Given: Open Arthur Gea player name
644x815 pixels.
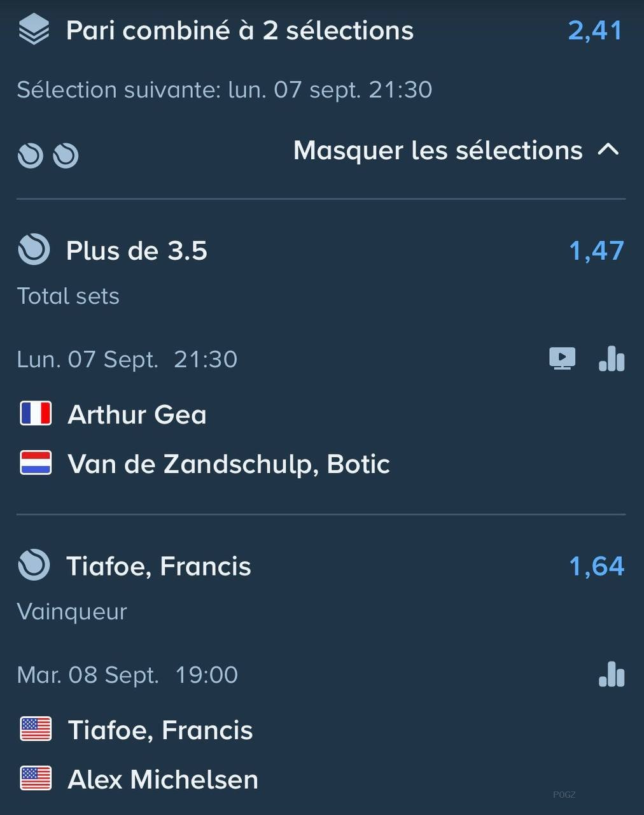Looking at the screenshot, I should (137, 415).
